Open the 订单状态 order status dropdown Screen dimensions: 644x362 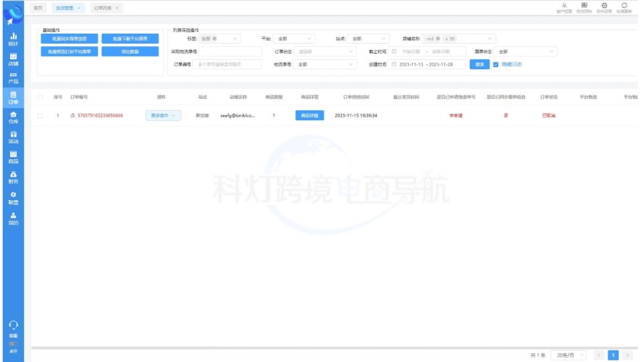324,51
